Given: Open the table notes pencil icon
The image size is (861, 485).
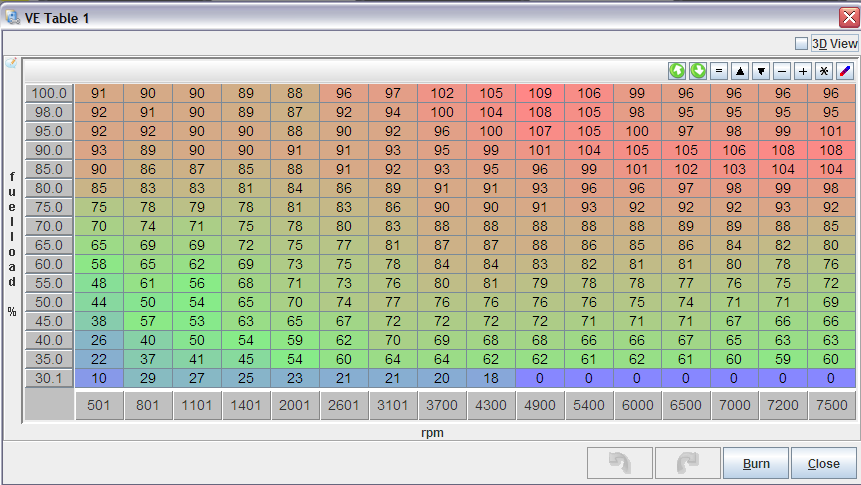Looking at the screenshot, I should click(x=12, y=63).
